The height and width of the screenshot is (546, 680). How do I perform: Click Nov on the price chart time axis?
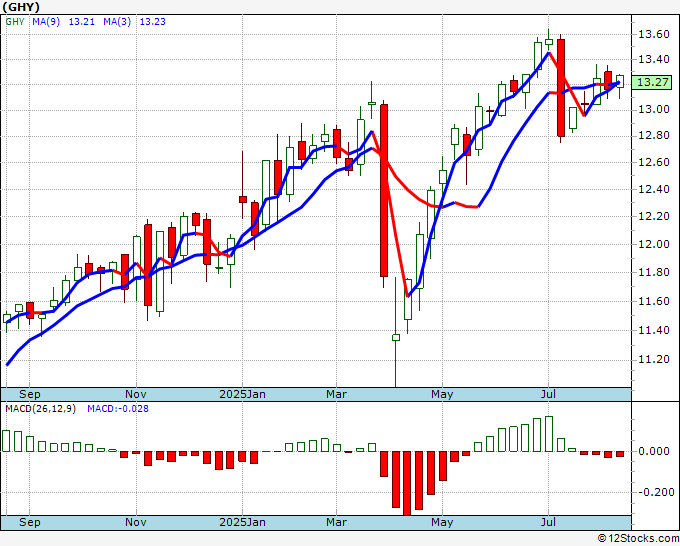click(136, 394)
